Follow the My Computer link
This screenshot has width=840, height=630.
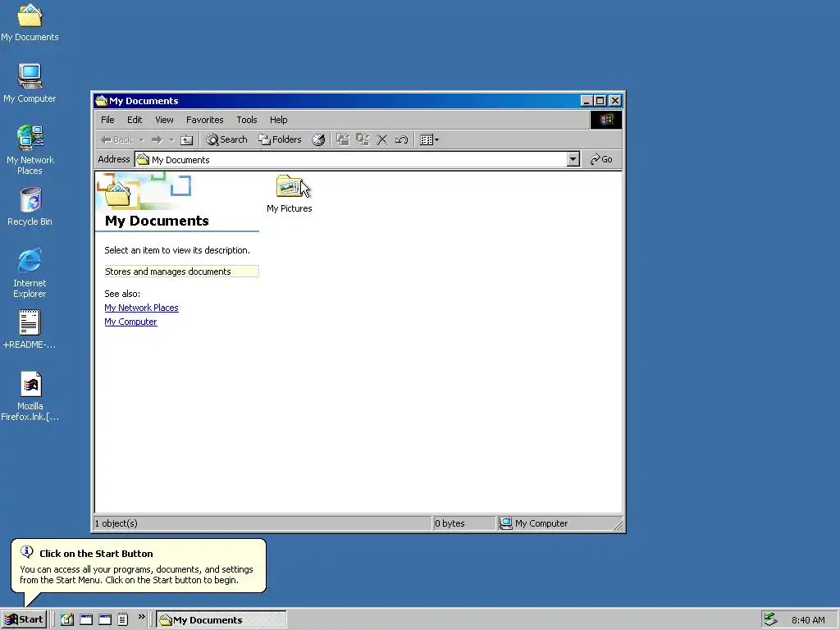pos(130,322)
